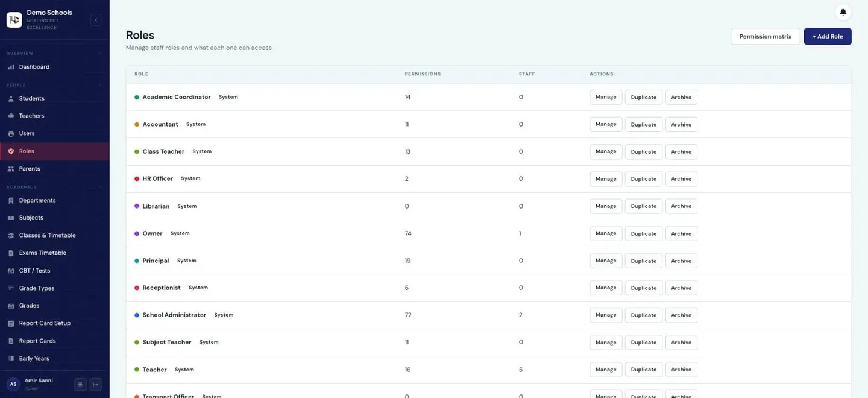This screenshot has height=398, width=868.
Task: Click the Demo Schools logo
Action: point(14,20)
